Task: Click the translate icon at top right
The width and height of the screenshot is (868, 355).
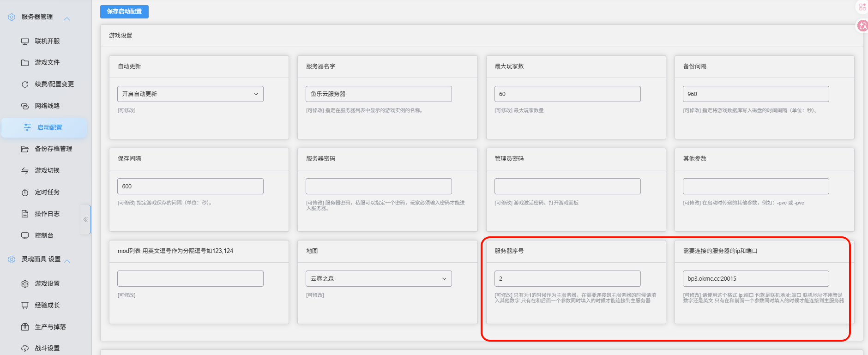Action: point(862,26)
